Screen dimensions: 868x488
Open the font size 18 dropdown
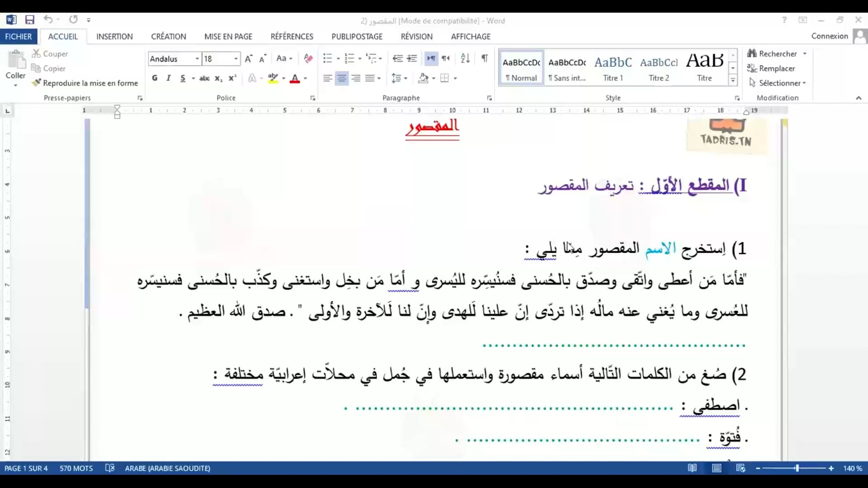click(236, 59)
